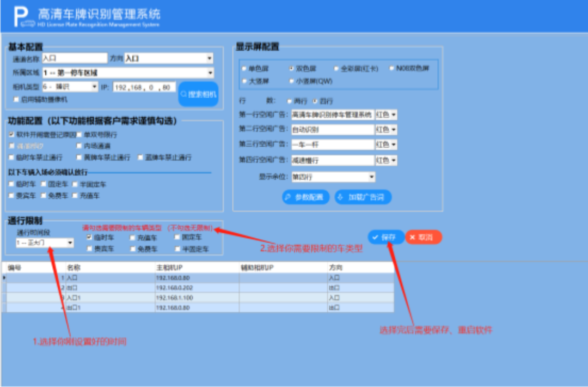Focus the 通道名称 channel name field
588x387 pixels.
[75, 58]
